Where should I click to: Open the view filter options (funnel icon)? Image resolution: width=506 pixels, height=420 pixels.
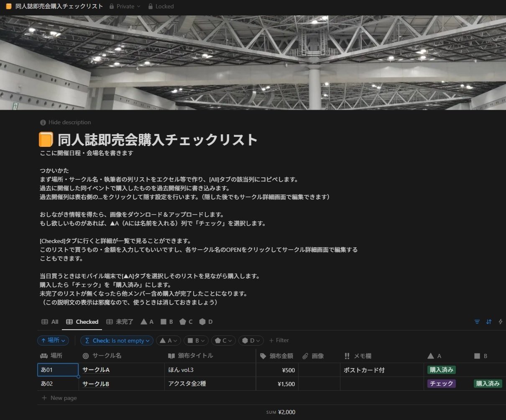click(477, 321)
